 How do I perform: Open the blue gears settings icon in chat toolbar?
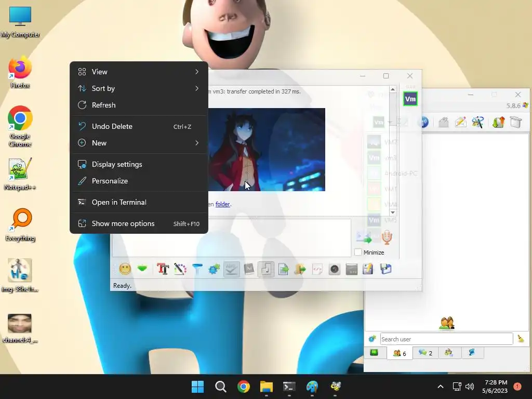(x=214, y=269)
